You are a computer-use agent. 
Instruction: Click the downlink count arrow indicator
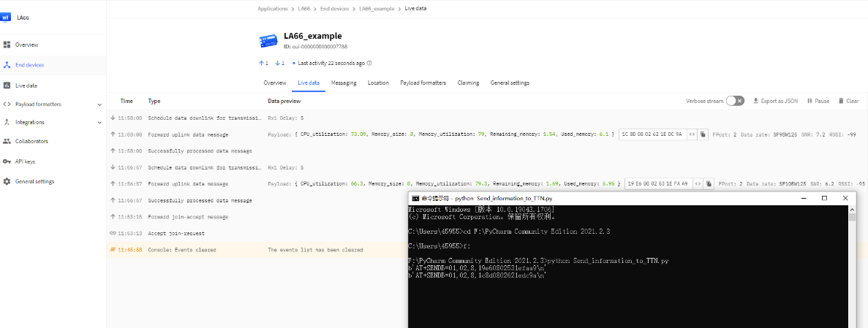[x=279, y=63]
